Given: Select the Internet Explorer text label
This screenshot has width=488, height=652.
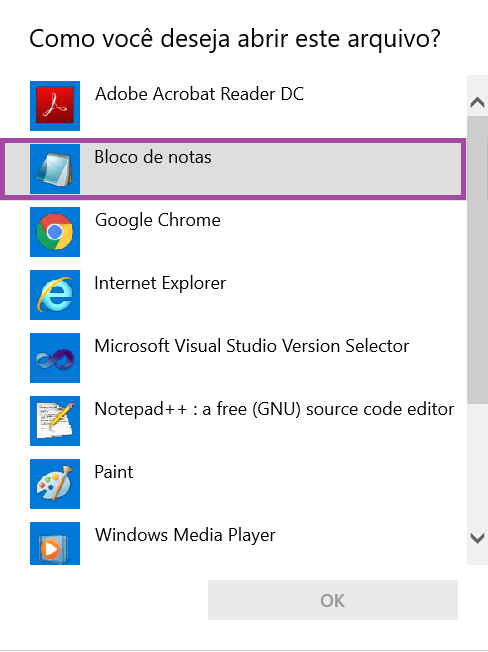Looking at the screenshot, I should click(160, 283).
